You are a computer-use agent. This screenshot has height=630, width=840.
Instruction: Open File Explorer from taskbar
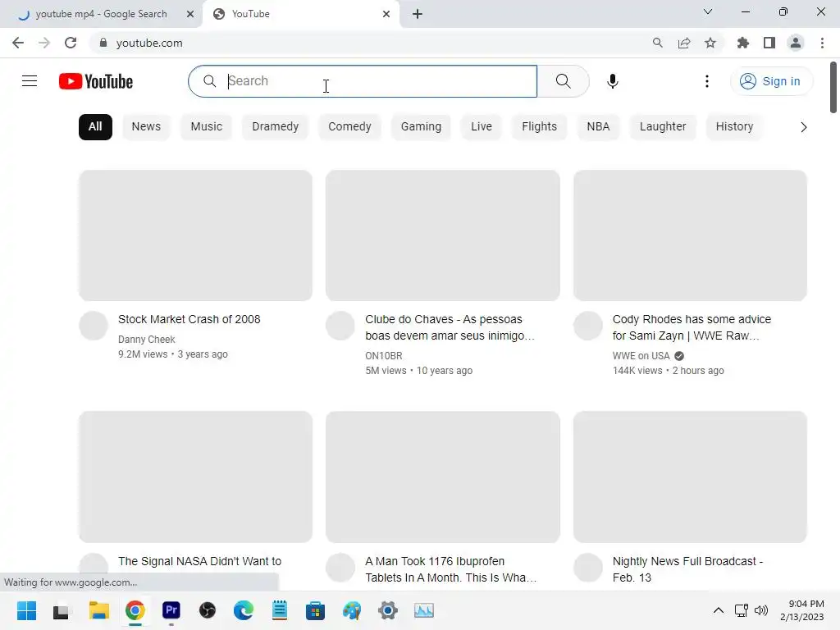click(99, 610)
